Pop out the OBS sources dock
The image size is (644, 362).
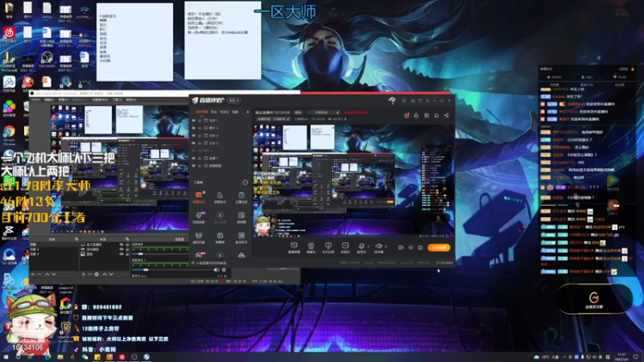point(127,239)
